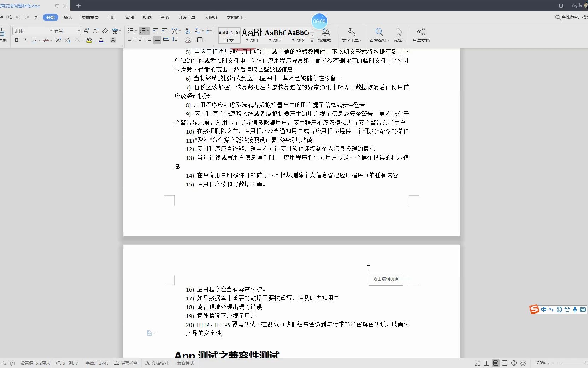Align text left

click(x=131, y=40)
